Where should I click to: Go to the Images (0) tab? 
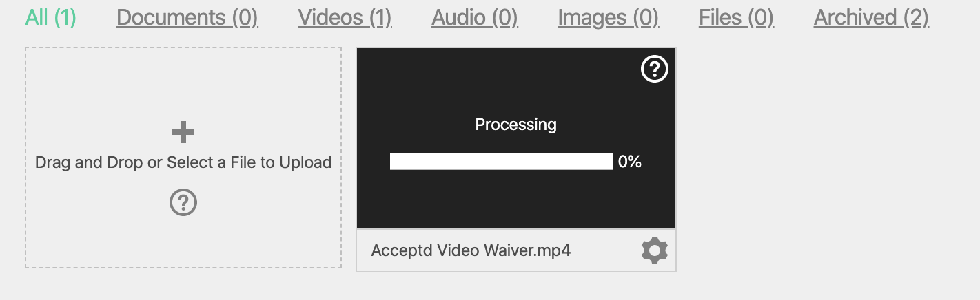609,17
